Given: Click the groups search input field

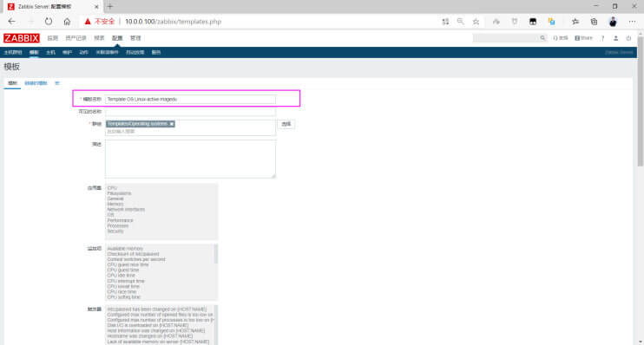Looking at the screenshot, I should point(190,131).
